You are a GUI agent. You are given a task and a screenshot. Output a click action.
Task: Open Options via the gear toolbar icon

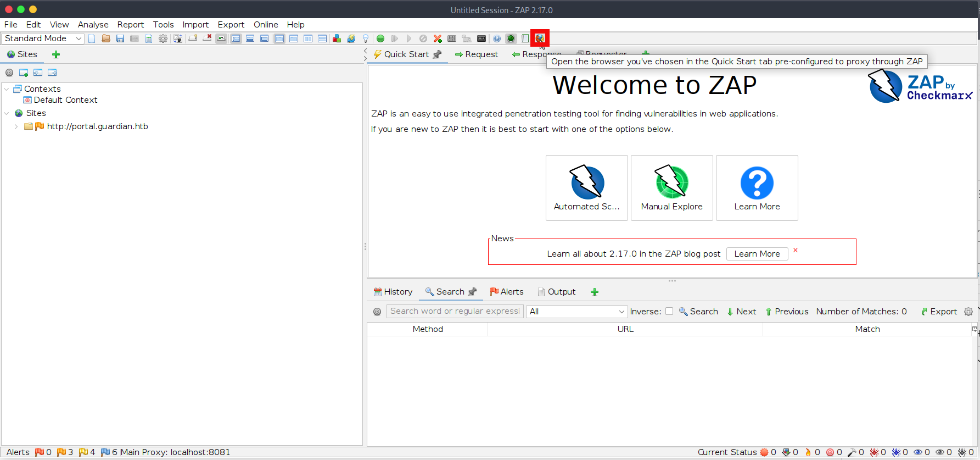(x=163, y=38)
